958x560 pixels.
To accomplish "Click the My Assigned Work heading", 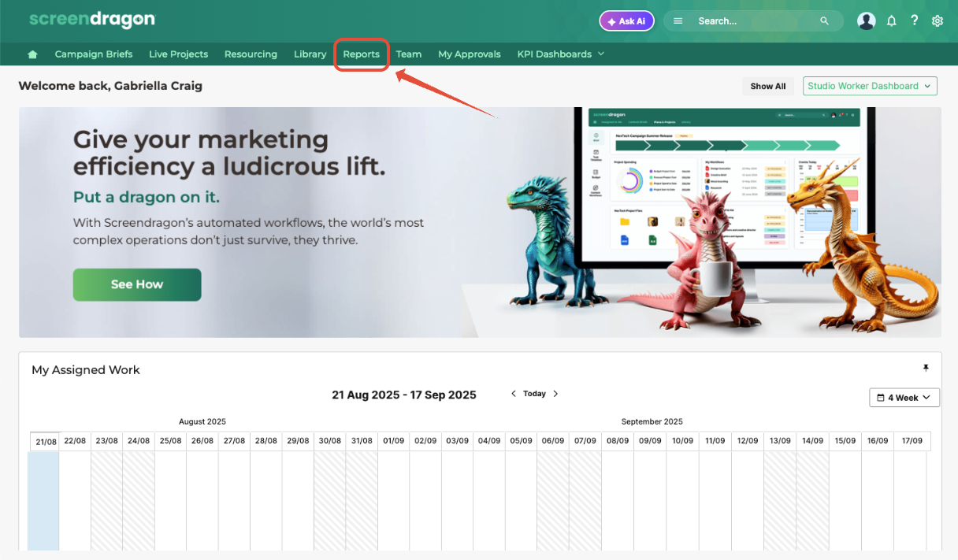I will click(x=86, y=370).
